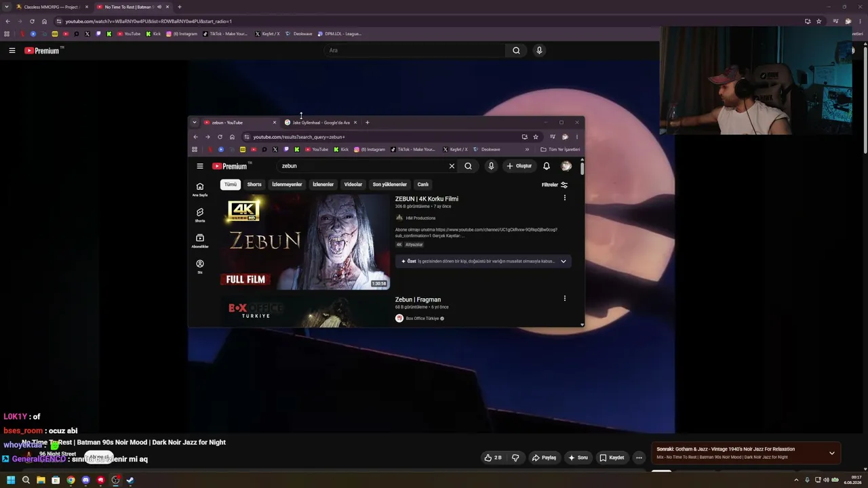Viewport: 868px width, 488px height.
Task: Bookmark the zebun results page with the star
Action: pyautogui.click(x=535, y=137)
